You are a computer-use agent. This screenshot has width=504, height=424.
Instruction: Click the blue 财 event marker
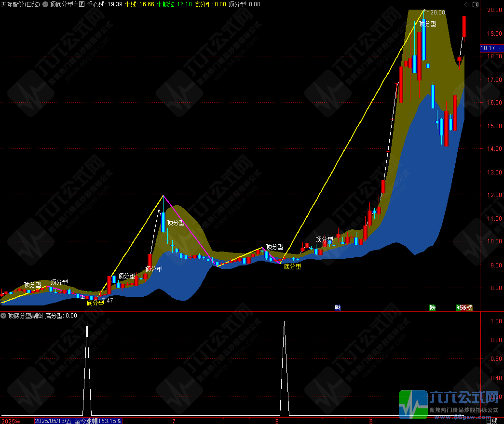pyautogui.click(x=338, y=307)
